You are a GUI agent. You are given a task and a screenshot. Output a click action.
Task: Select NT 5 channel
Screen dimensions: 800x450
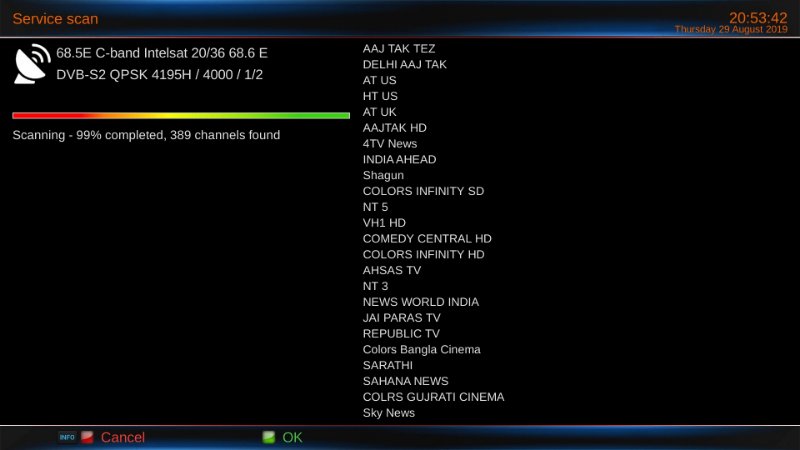click(x=376, y=207)
